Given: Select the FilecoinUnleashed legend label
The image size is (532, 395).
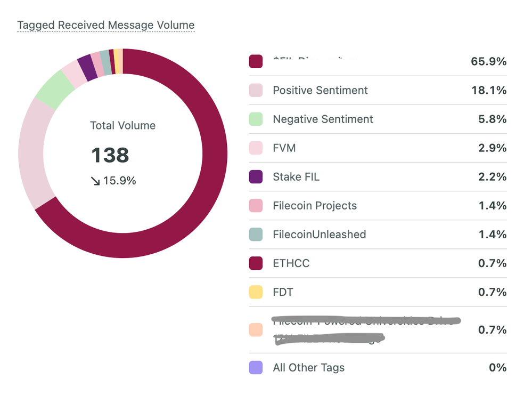Looking at the screenshot, I should pos(319,235).
